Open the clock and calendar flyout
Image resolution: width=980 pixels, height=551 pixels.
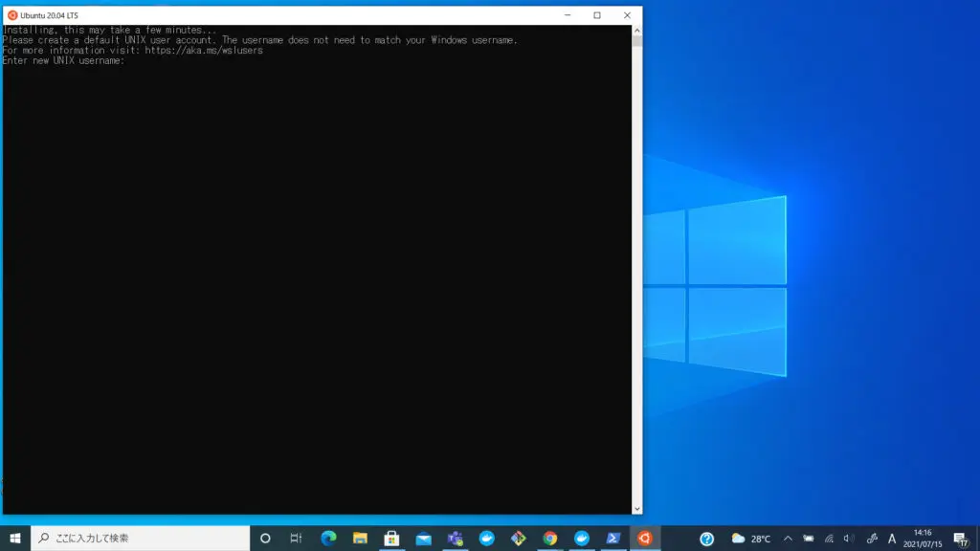click(x=923, y=539)
